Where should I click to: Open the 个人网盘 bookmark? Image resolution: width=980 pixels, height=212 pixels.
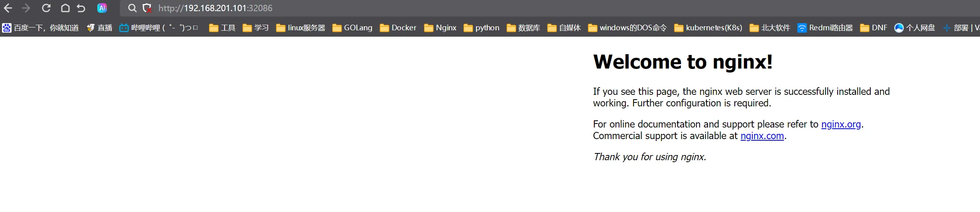click(915, 28)
